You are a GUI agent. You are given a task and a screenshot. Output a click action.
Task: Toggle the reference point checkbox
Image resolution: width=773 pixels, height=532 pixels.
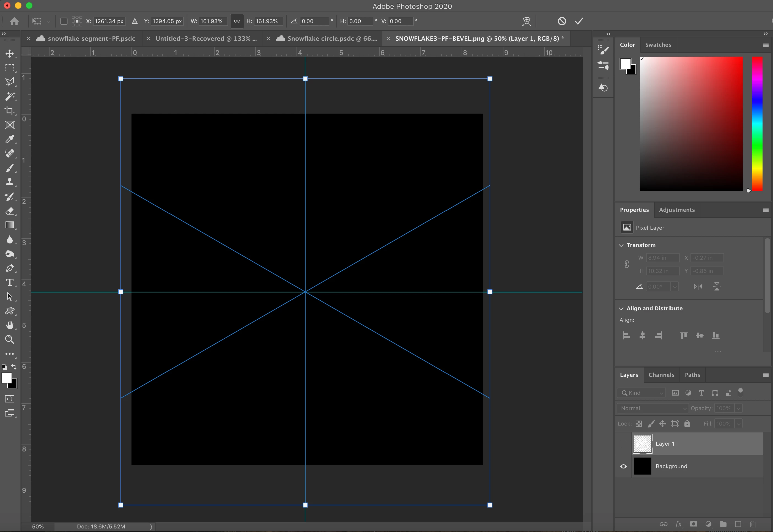(64, 21)
